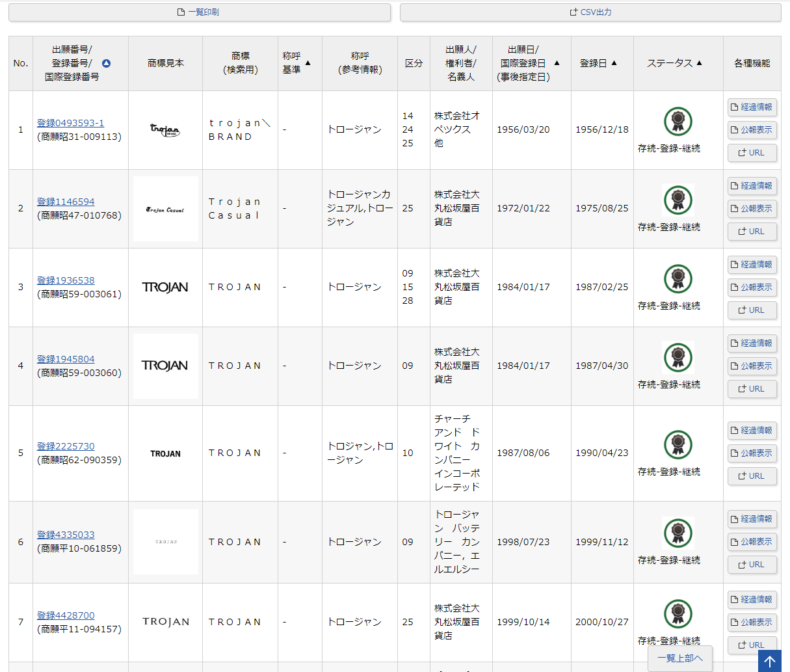Get URL for 登録0493593-1
Screen dimensions: 790x672
point(752,153)
